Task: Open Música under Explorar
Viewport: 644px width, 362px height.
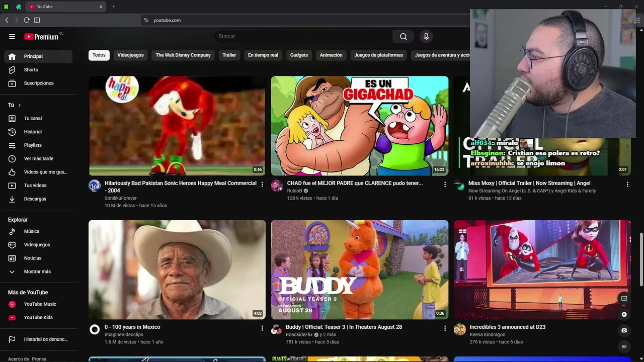Action: click(38, 231)
